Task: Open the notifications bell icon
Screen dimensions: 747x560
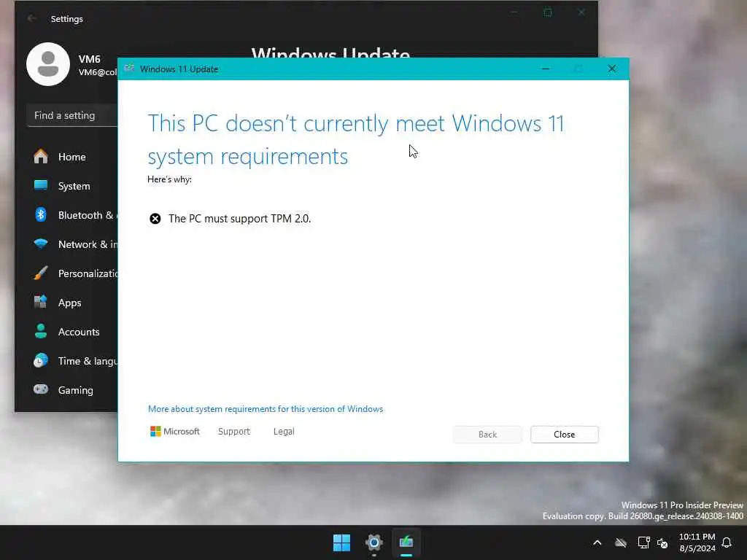Action: (x=727, y=542)
